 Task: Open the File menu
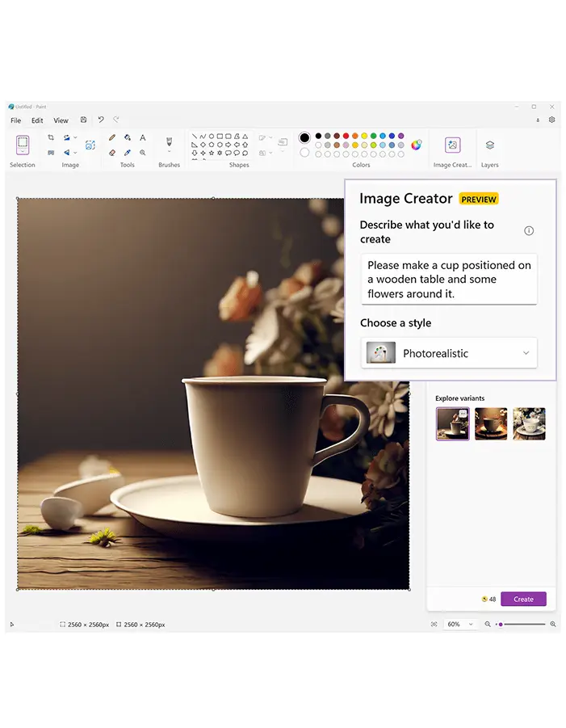point(16,120)
